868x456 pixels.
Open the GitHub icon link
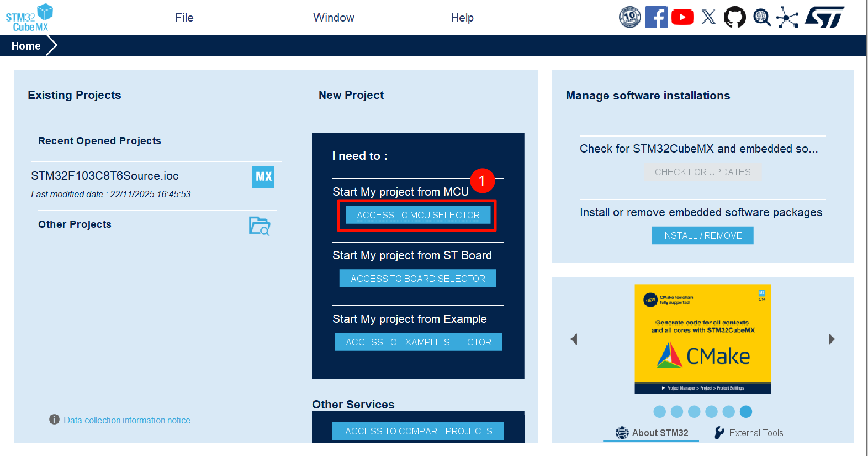coord(735,17)
